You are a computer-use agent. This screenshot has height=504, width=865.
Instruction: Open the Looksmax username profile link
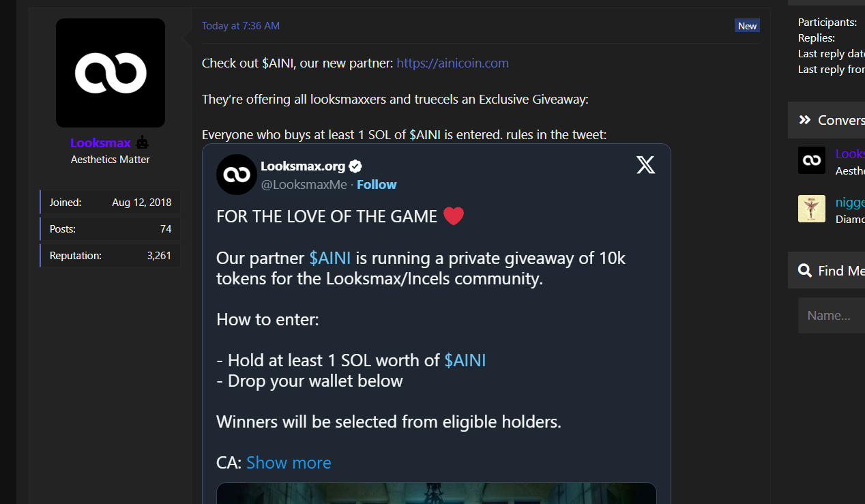(100, 143)
